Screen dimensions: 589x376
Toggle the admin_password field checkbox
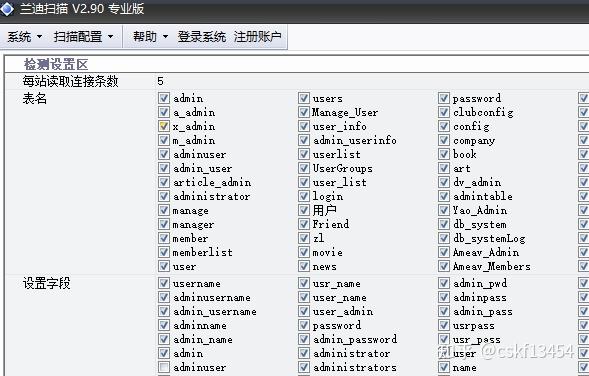[x=304, y=339]
